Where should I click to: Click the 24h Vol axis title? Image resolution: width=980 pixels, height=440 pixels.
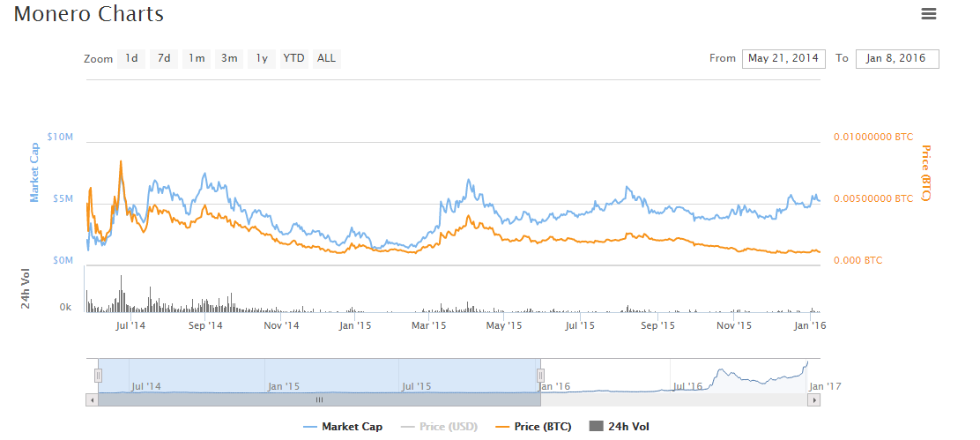26,288
